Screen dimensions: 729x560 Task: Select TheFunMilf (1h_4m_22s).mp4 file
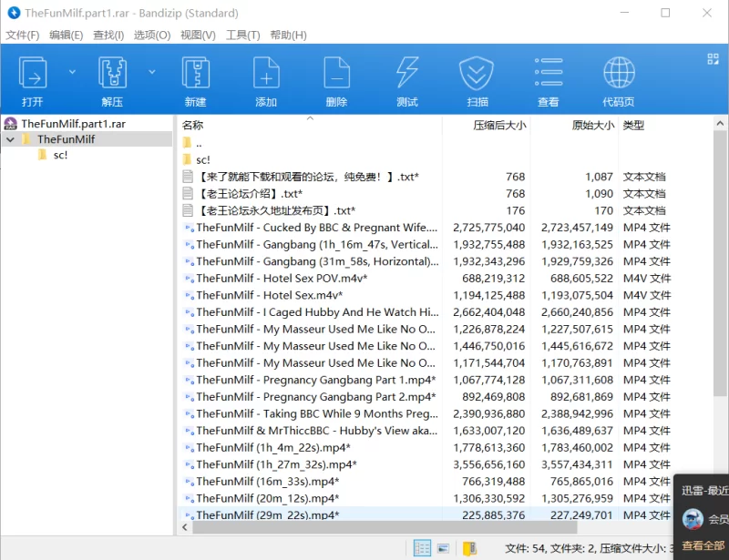(273, 447)
